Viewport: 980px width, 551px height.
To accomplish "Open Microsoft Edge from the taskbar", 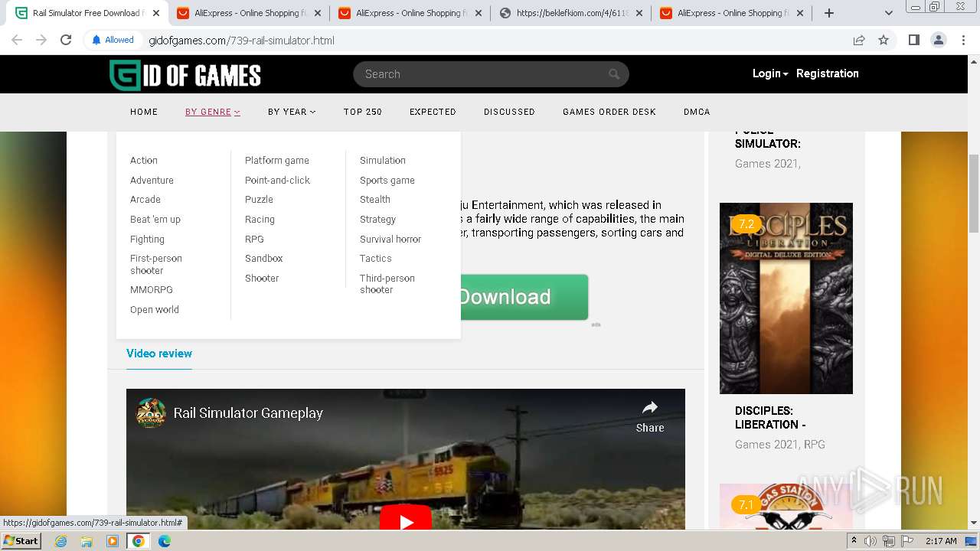I will point(165,541).
